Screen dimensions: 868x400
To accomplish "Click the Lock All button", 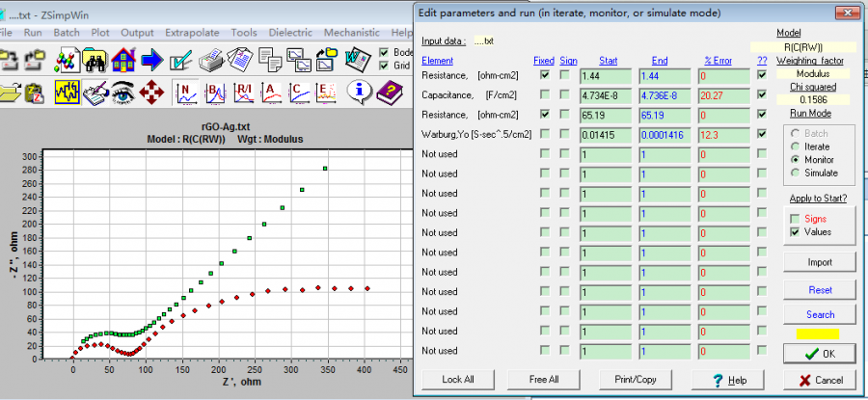I will tap(458, 380).
